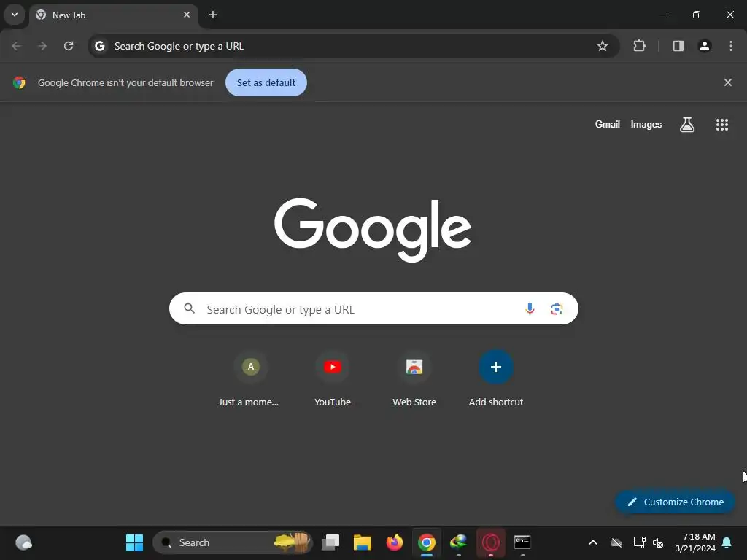Click the network tray icon
Image resolution: width=747 pixels, height=560 pixels.
point(638,542)
